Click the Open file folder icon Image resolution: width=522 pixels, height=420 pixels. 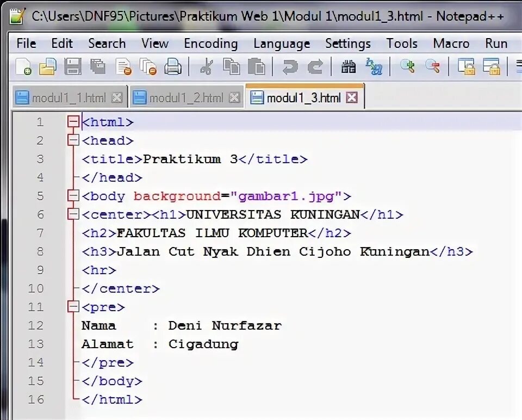pos(48,66)
